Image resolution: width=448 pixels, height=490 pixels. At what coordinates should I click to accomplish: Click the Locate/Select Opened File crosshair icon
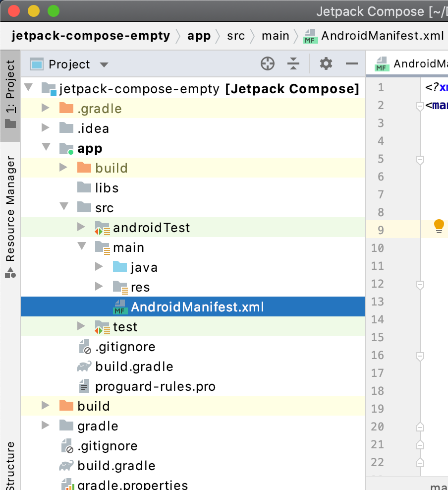click(268, 64)
